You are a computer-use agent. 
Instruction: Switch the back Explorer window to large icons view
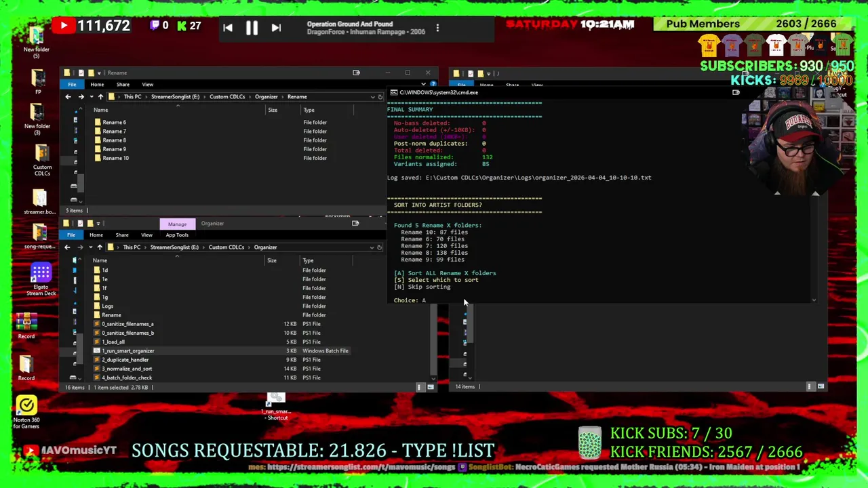click(x=821, y=386)
